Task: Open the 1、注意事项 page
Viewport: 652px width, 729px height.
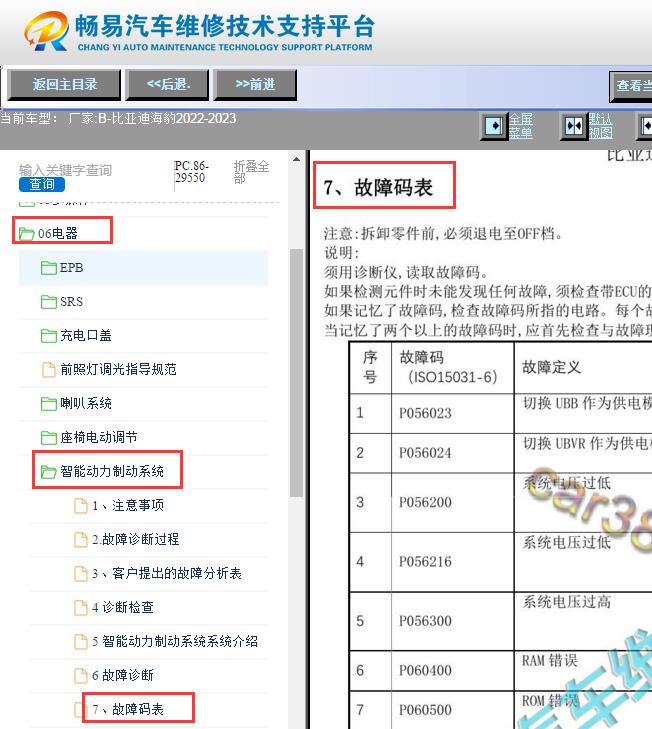Action: click(x=128, y=505)
